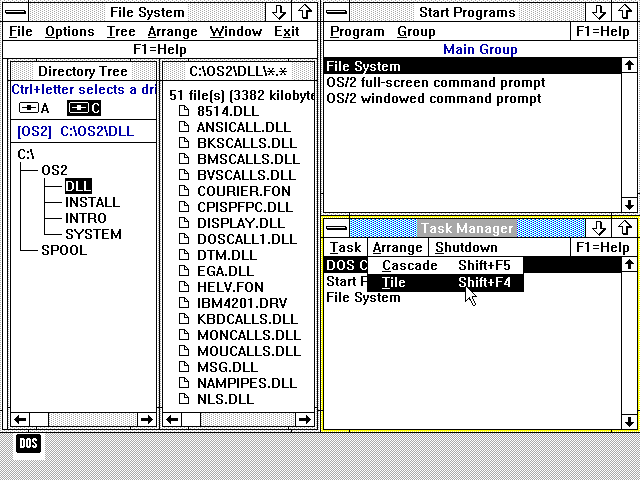Select DOSCALL1.DLL in file list

[x=247, y=239]
